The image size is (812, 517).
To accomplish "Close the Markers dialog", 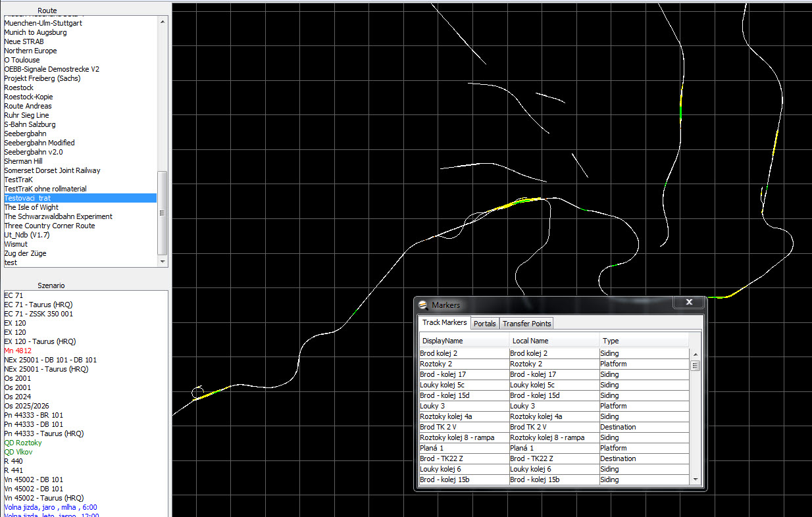I will 688,302.
